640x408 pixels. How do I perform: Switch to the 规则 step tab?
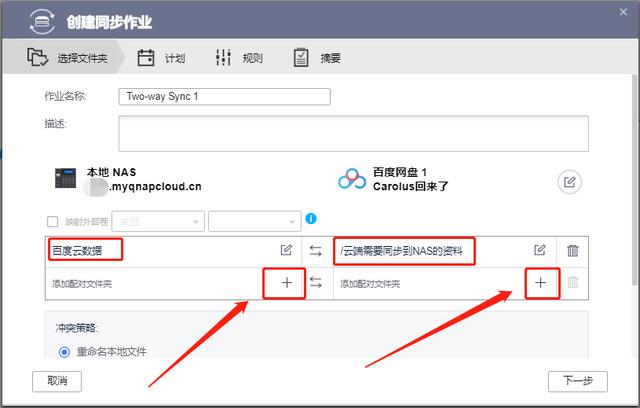(239, 58)
